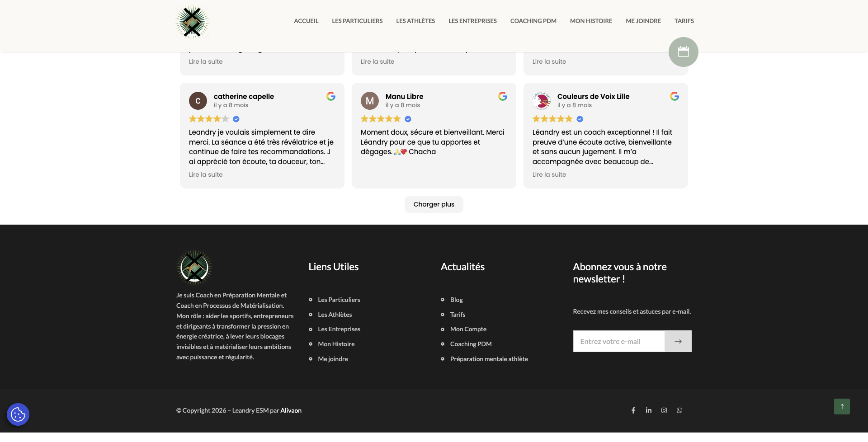Click verified badge on Manu Libre review
Image resolution: width=868 pixels, height=442 pixels.
click(x=408, y=119)
